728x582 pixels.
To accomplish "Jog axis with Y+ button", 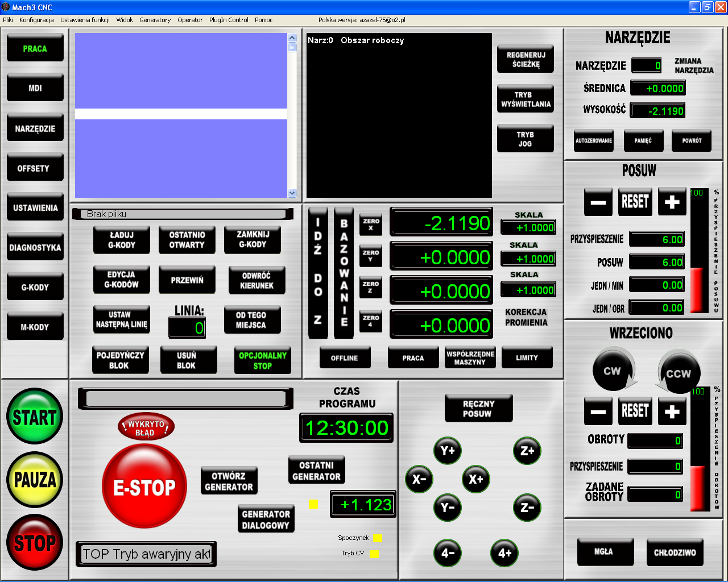I will [x=448, y=451].
